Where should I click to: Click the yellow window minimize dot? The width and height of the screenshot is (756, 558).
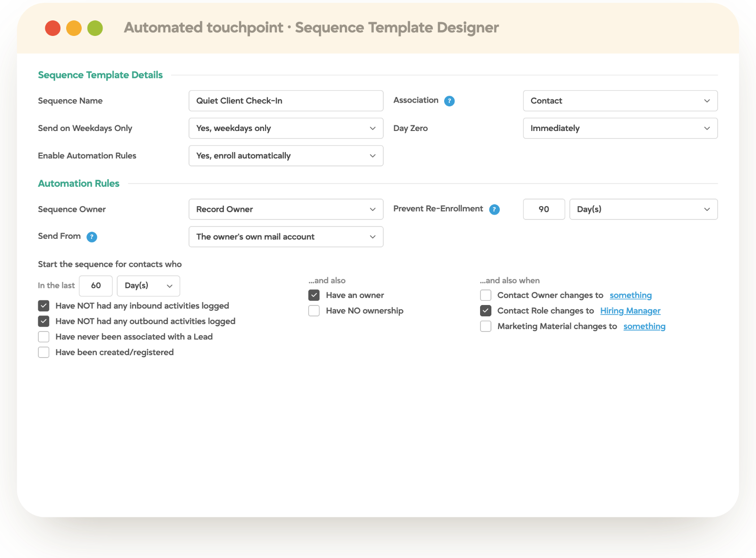click(74, 28)
